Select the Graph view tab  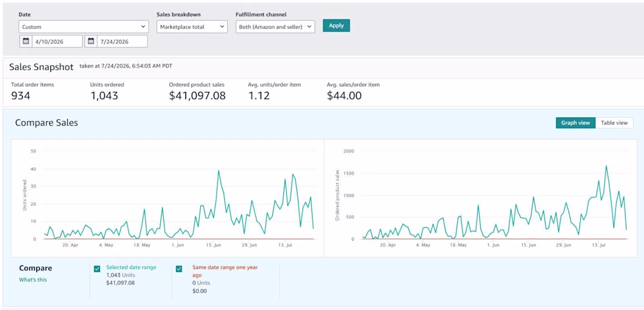576,122
